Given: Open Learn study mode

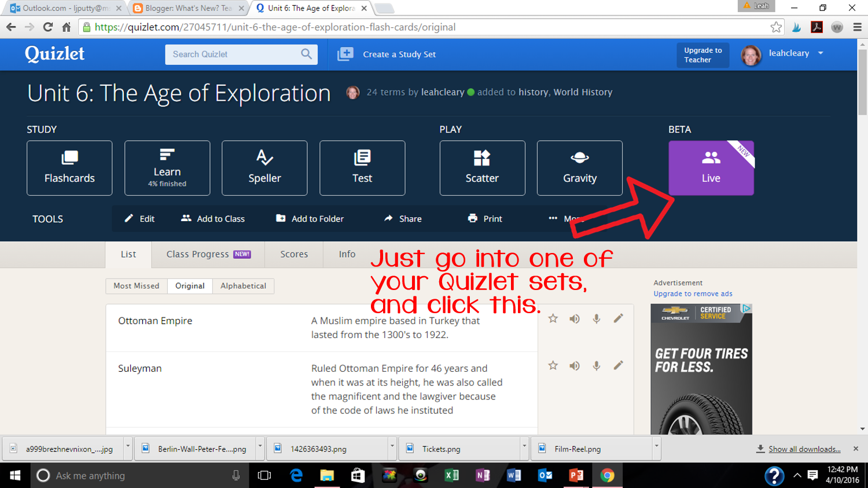Looking at the screenshot, I should [167, 168].
